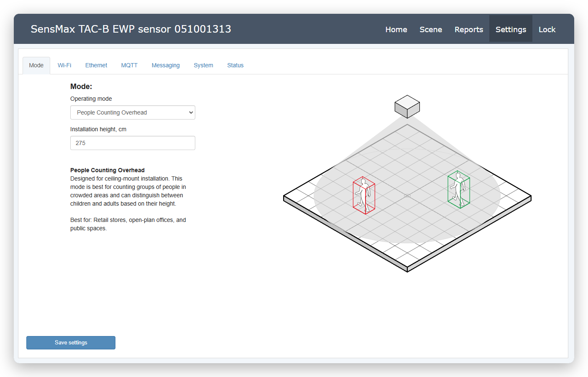Click the Save settings button
The height and width of the screenshot is (377, 588).
pyautogui.click(x=71, y=343)
